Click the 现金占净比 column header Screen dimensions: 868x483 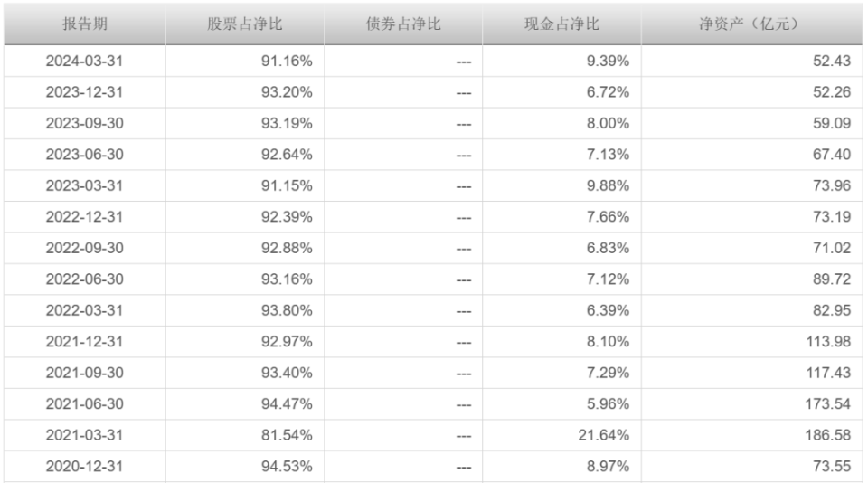pos(561,24)
